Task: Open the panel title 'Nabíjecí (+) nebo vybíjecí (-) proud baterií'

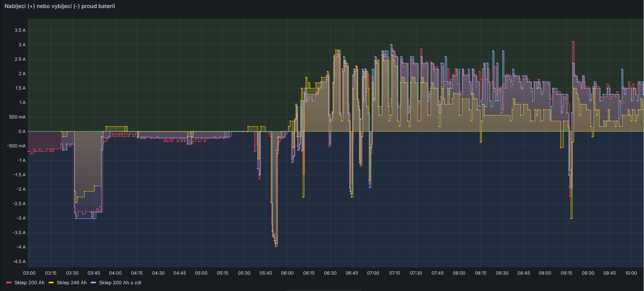Action: tap(60, 6)
